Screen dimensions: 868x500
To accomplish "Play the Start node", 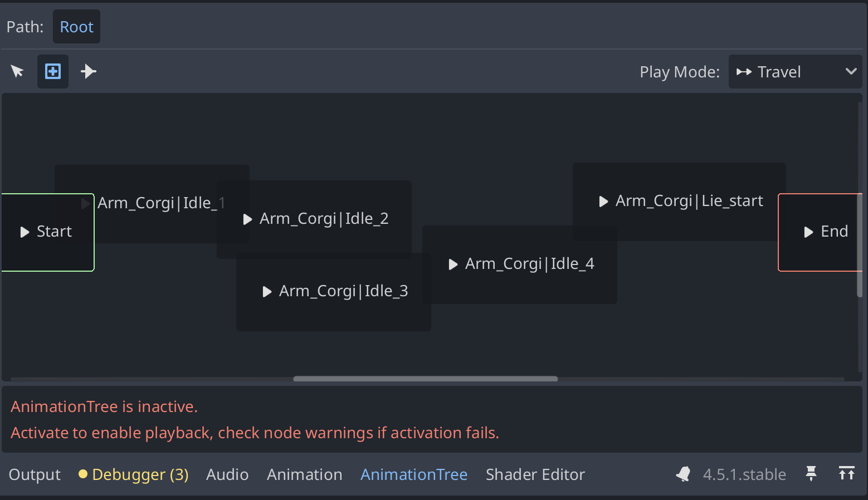I will 25,232.
